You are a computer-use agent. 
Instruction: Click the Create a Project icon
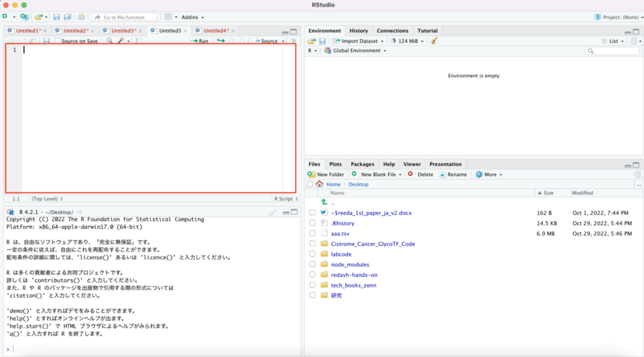[24, 17]
